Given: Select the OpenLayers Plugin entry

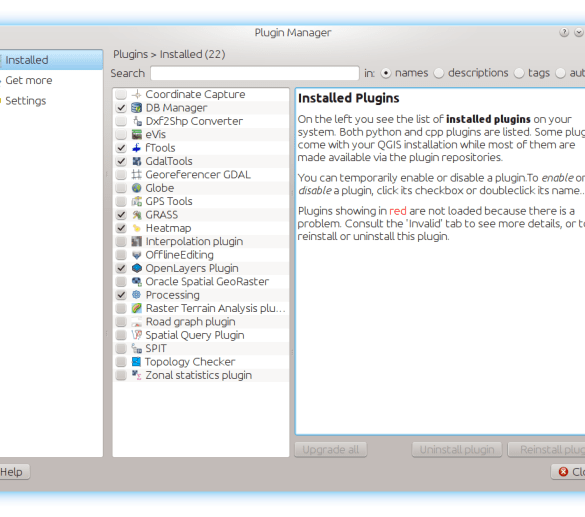Looking at the screenshot, I should tap(201, 268).
